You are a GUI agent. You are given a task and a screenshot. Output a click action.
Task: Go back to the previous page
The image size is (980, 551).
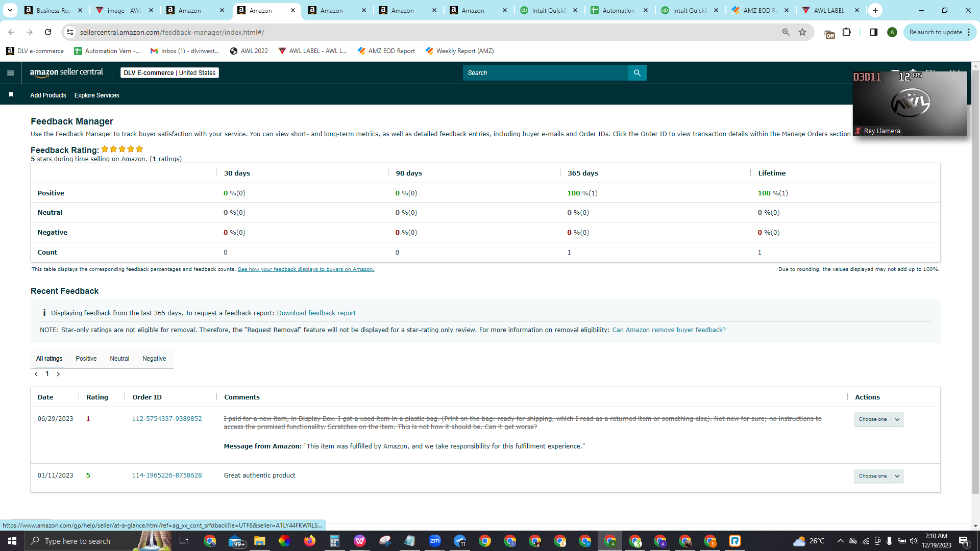[x=11, y=32]
